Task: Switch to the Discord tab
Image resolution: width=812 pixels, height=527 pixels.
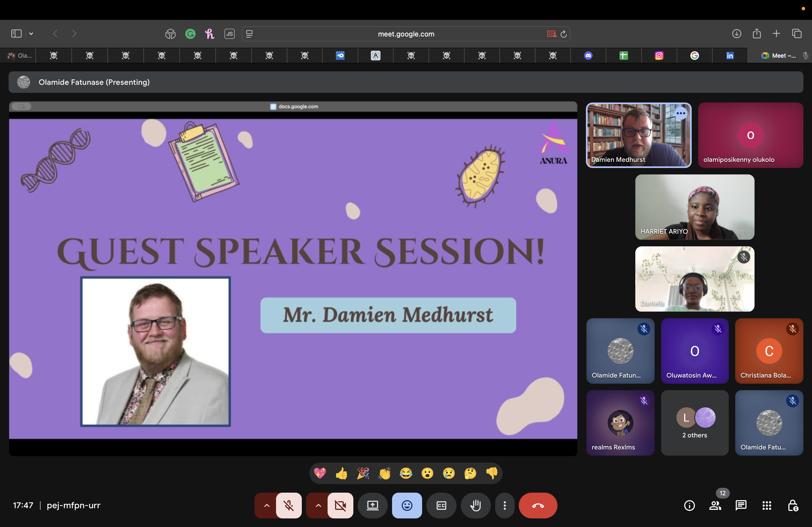Action: point(588,56)
